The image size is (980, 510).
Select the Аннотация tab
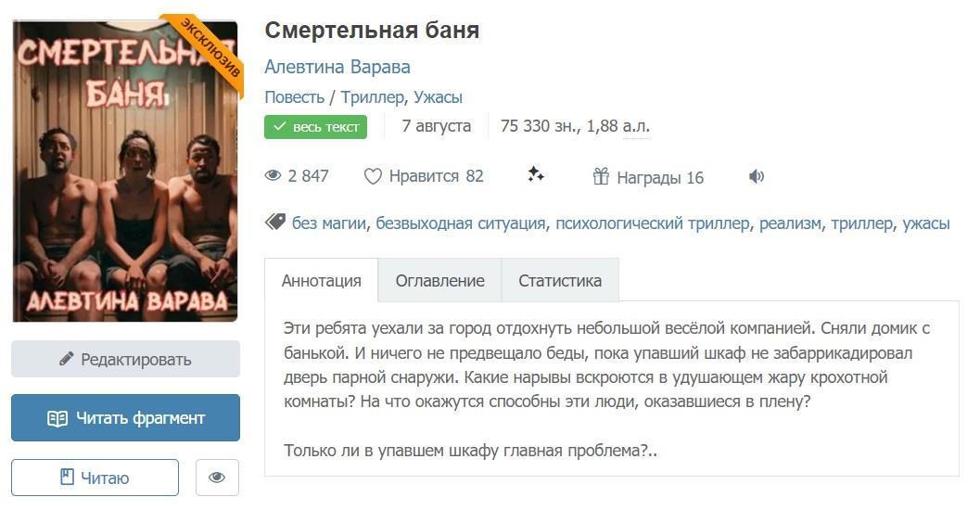[x=321, y=280]
